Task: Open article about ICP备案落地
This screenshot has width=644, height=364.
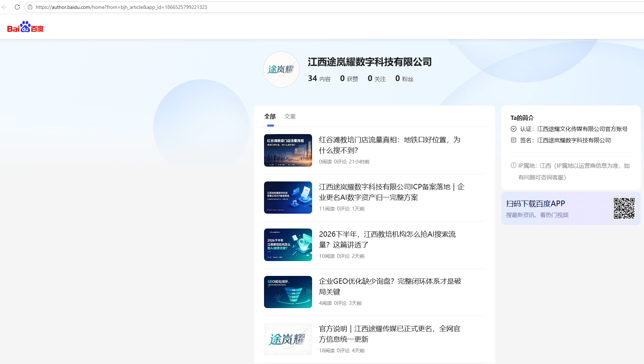Action: [392, 192]
